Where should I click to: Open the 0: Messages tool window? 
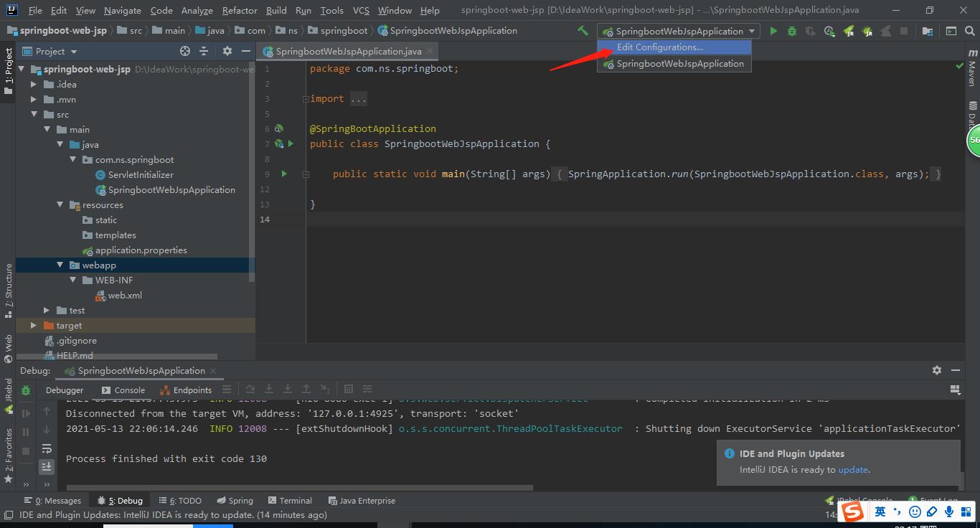(x=52, y=500)
